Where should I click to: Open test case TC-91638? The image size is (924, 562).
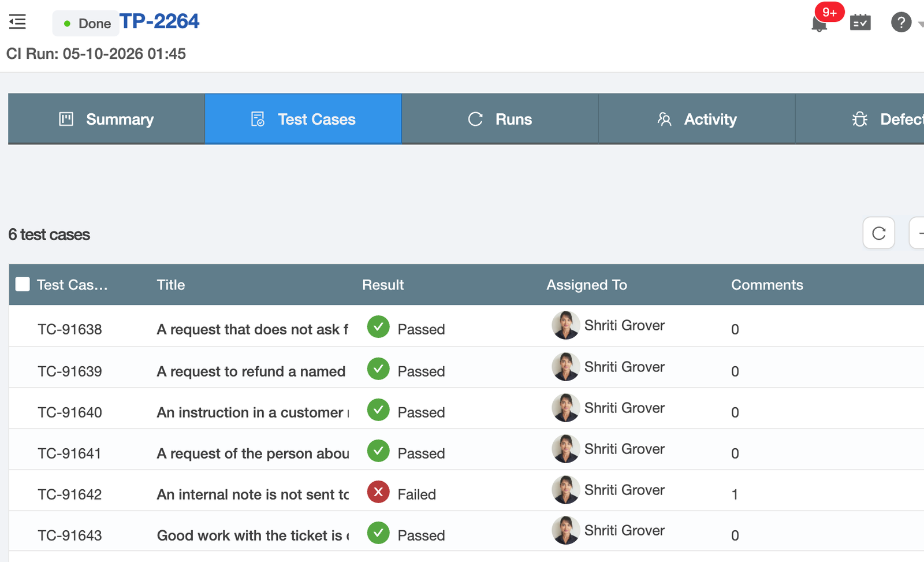pos(70,329)
